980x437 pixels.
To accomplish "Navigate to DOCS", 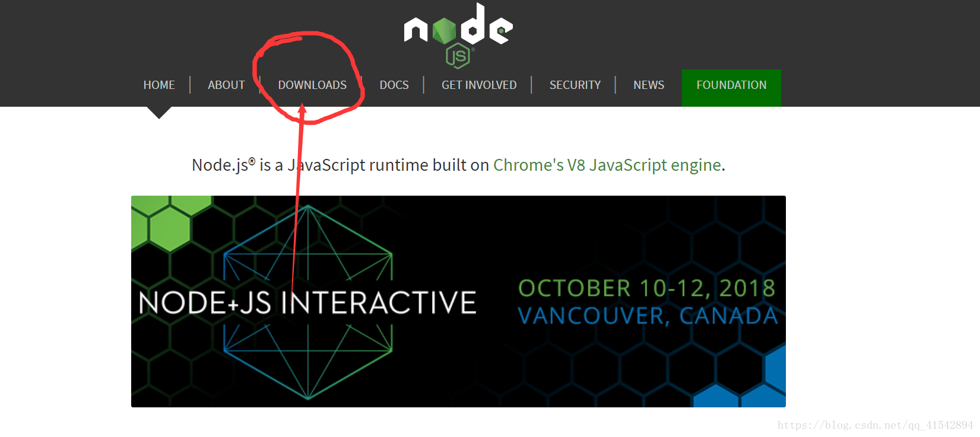I will pyautogui.click(x=394, y=85).
